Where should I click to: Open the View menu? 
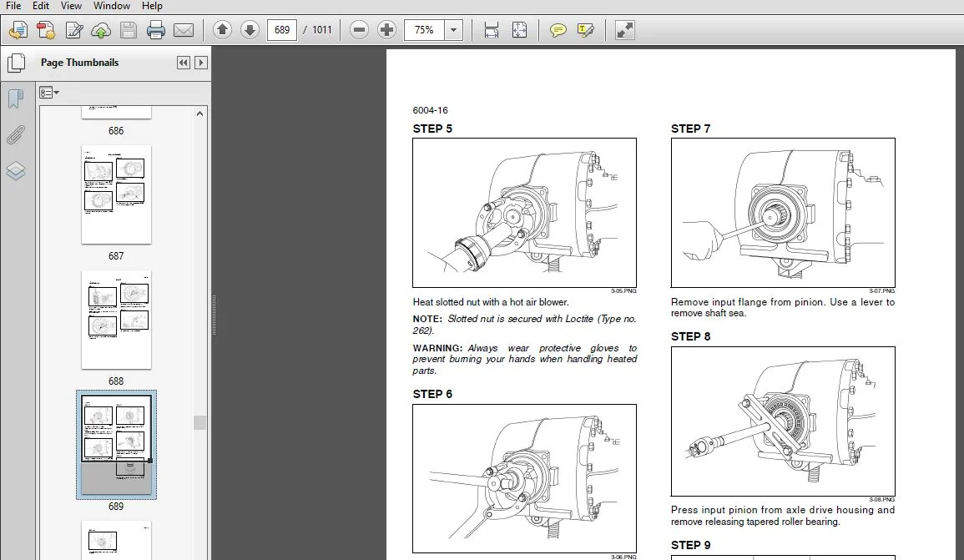[71, 6]
